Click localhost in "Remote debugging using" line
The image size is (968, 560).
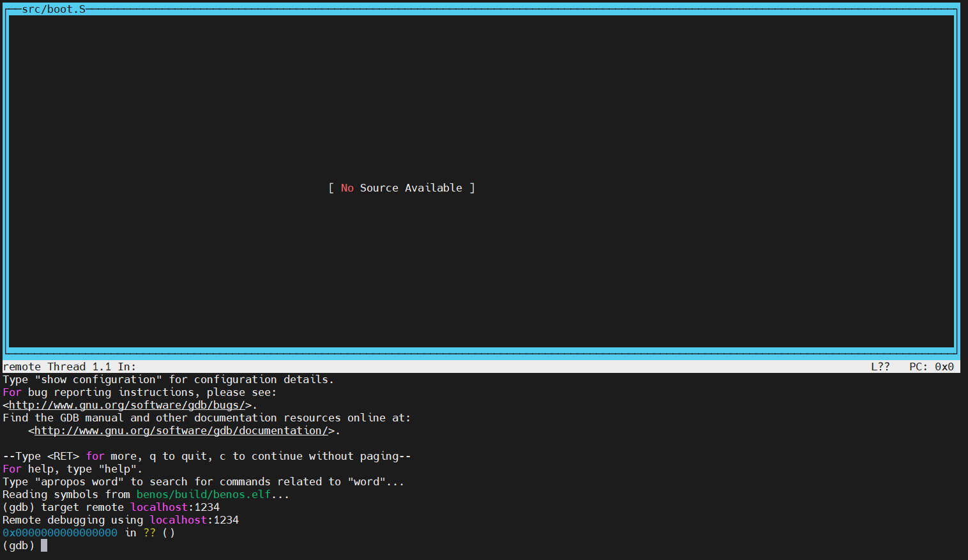(178, 520)
